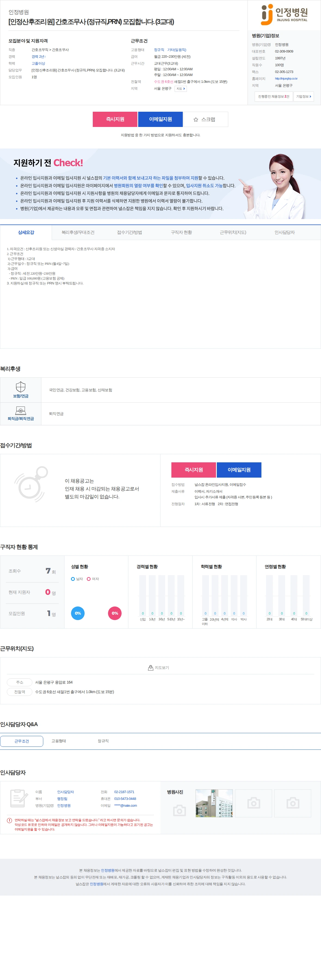Click the 국민연금, 건강보험 benefits text
The image size is (321, 980).
pos(81,390)
